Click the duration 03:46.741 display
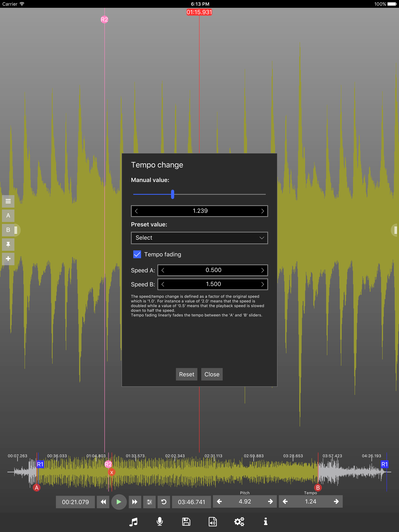Image resolution: width=399 pixels, height=532 pixels. point(192,502)
